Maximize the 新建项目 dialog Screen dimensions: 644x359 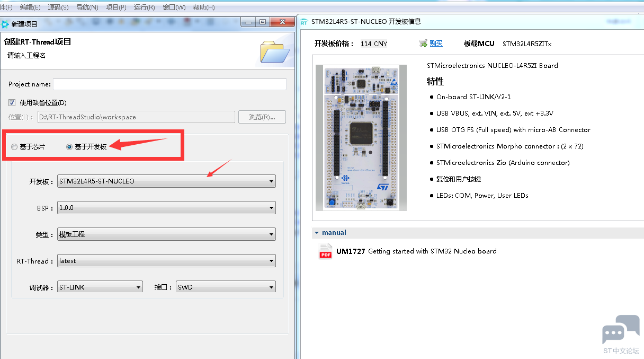click(x=263, y=22)
